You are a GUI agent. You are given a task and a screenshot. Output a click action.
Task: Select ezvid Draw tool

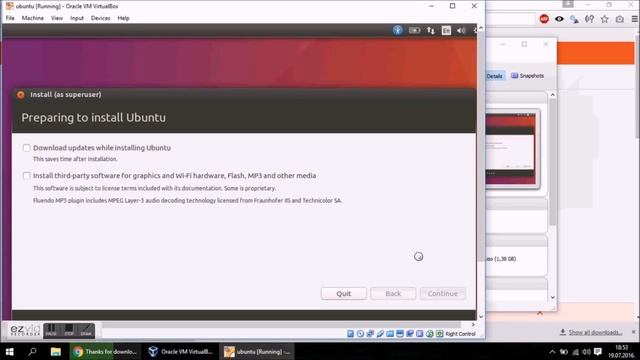(86, 330)
